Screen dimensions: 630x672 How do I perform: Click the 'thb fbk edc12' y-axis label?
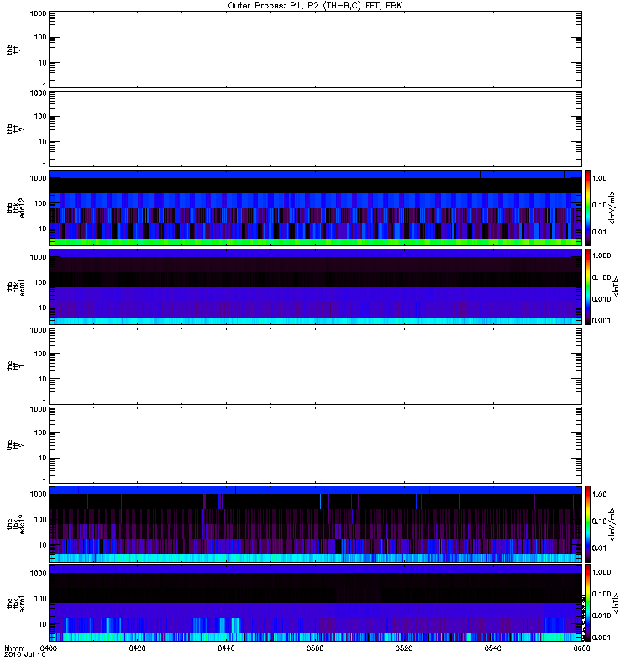[15, 207]
